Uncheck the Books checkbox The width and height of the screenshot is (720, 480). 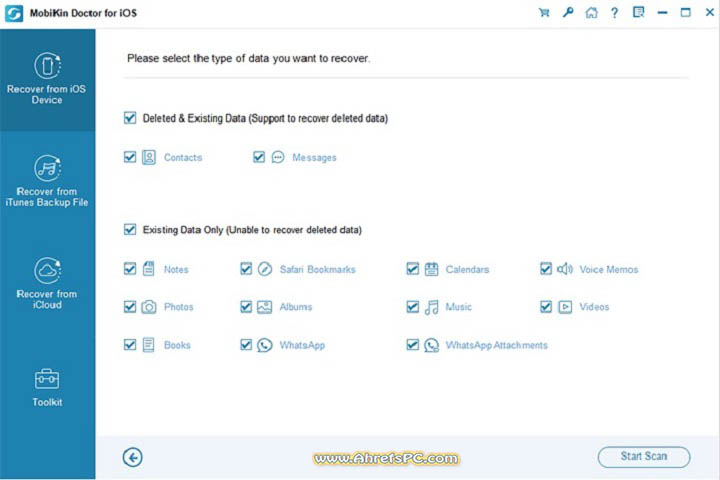[x=130, y=344]
